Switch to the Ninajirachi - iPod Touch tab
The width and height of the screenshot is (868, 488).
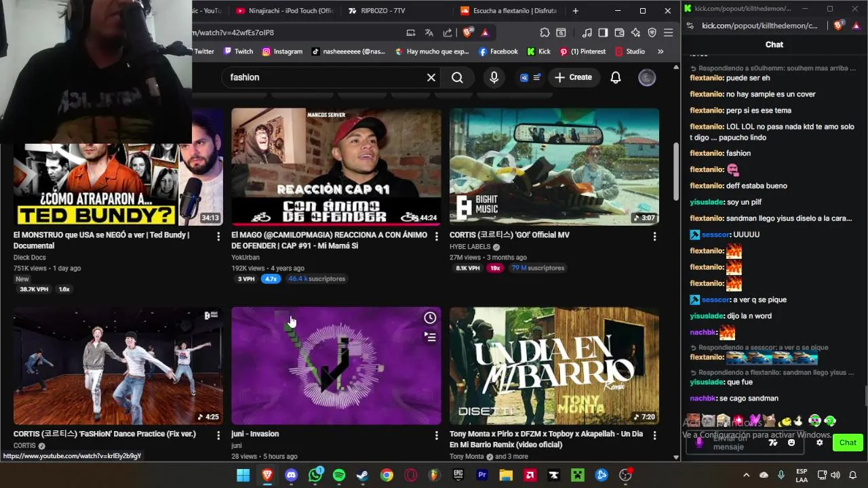(x=284, y=11)
